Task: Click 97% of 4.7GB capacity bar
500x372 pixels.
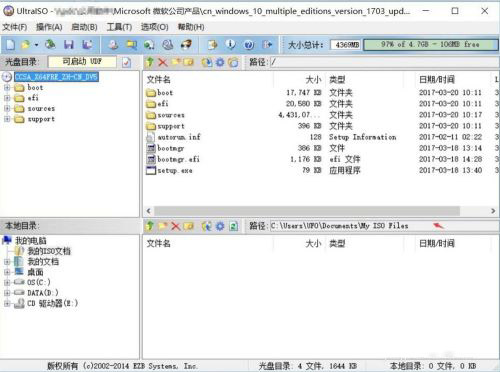Action: point(430,44)
